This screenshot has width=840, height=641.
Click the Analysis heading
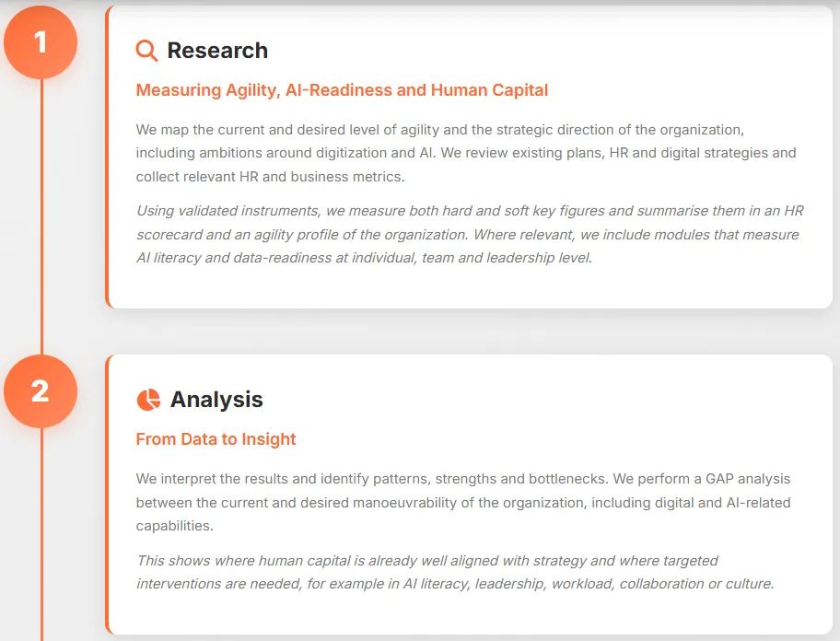pyautogui.click(x=216, y=400)
